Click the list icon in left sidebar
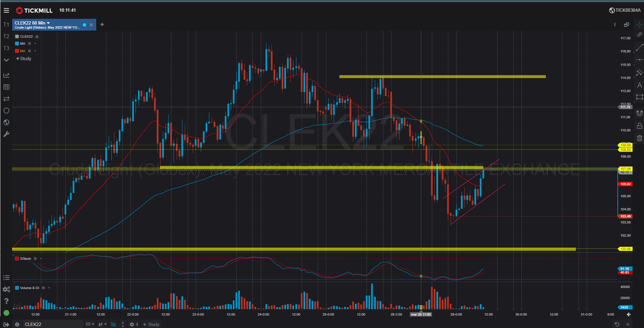 click(6, 278)
